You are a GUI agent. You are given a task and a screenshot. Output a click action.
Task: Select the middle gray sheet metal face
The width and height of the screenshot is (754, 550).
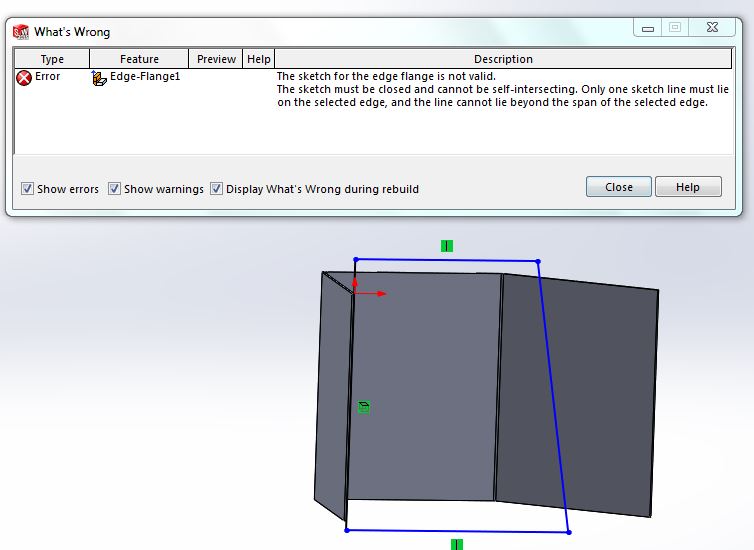click(x=426, y=385)
